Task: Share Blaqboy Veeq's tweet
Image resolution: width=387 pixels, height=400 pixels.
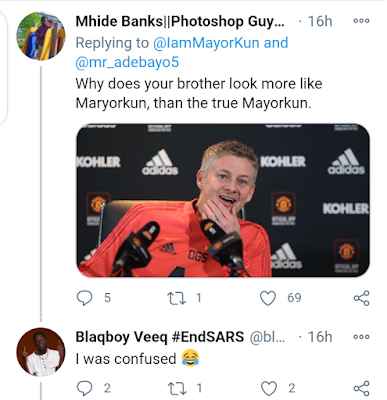Action: click(x=362, y=388)
